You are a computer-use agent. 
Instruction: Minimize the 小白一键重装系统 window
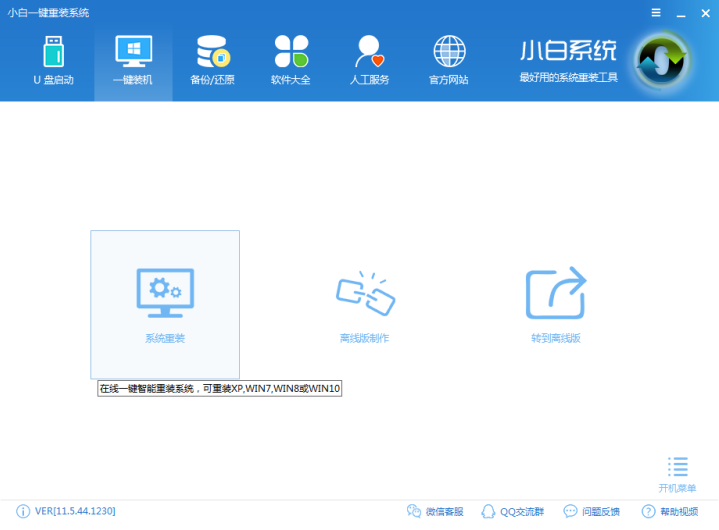(681, 14)
